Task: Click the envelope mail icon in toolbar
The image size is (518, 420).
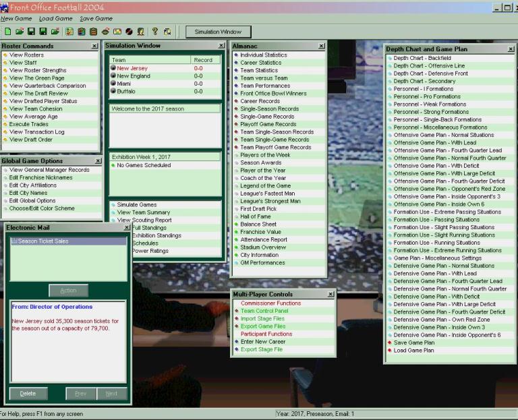Action: coord(117,32)
